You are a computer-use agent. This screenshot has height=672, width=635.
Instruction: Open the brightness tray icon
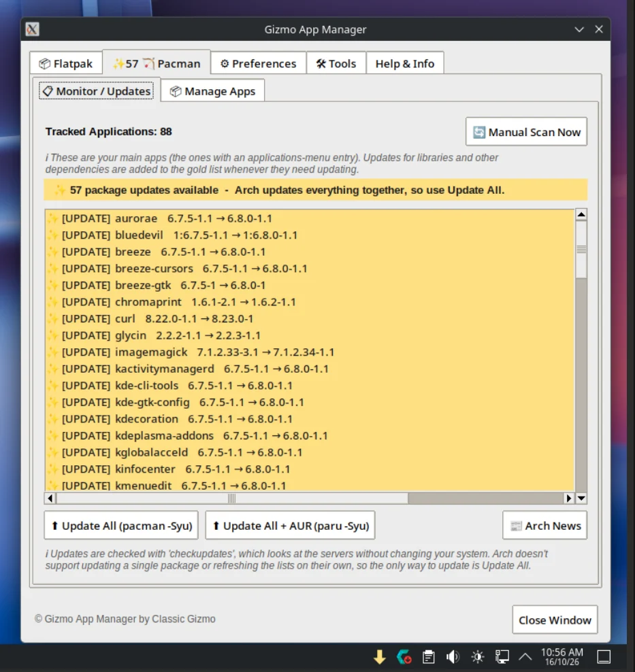[477, 656]
